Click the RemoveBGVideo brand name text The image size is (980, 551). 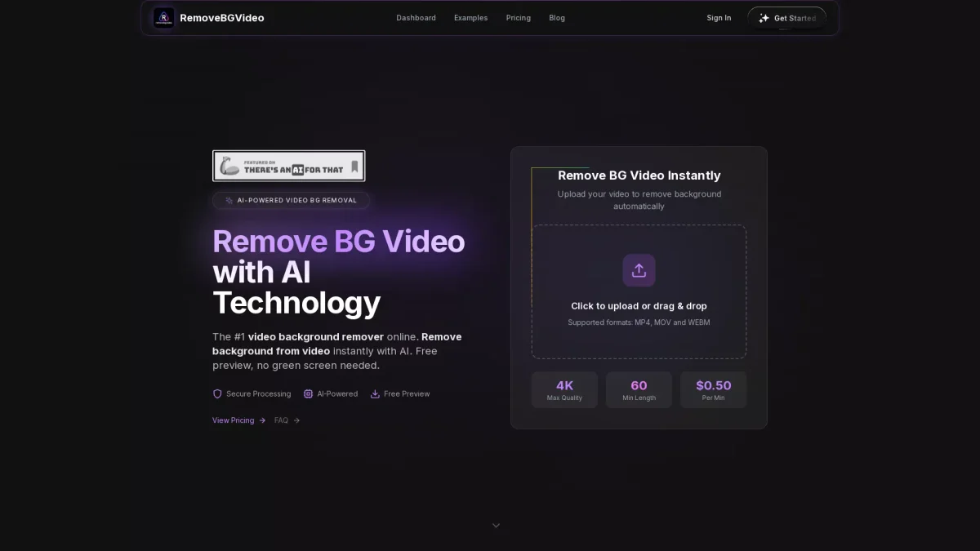[221, 18]
